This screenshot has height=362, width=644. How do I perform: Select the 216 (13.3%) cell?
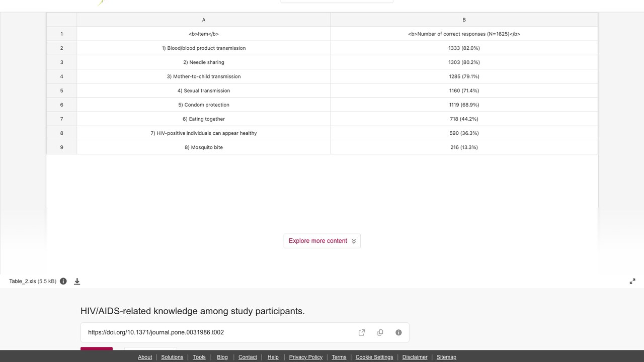point(464,147)
